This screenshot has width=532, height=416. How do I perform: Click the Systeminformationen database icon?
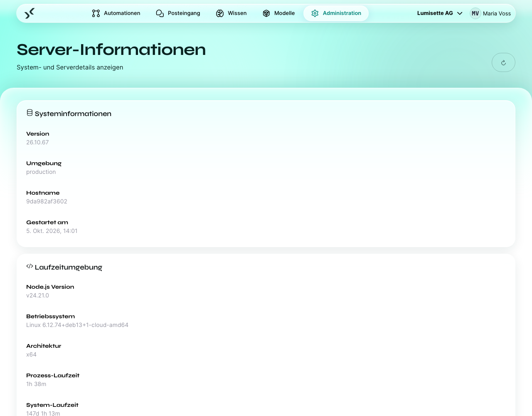click(x=30, y=113)
